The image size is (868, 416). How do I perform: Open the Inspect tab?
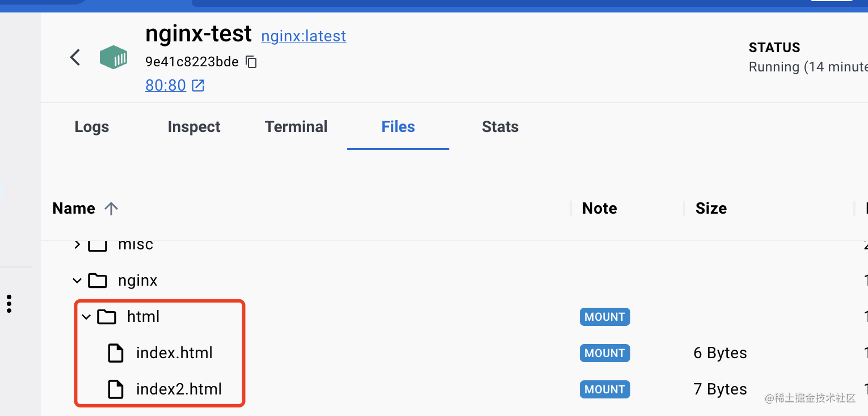(x=194, y=127)
